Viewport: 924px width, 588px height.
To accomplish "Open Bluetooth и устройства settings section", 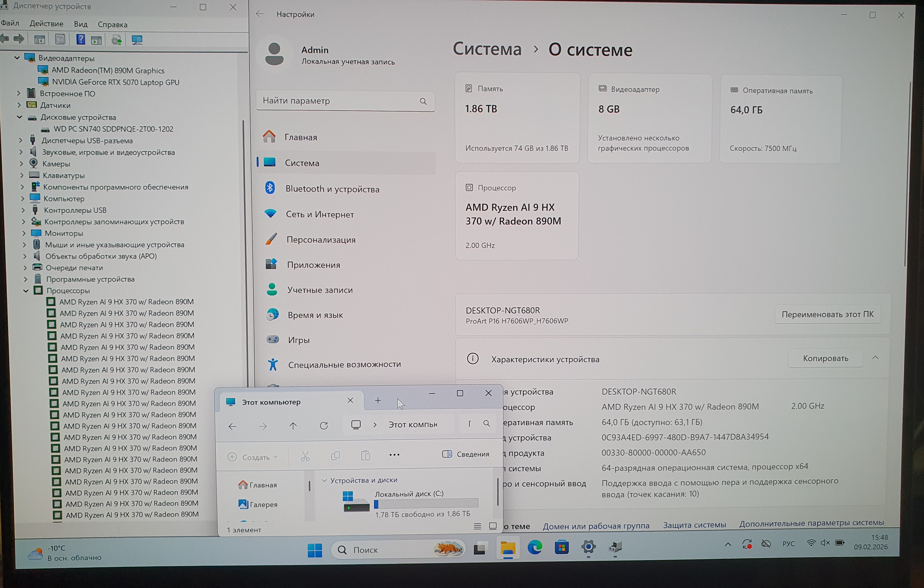I will 332,189.
